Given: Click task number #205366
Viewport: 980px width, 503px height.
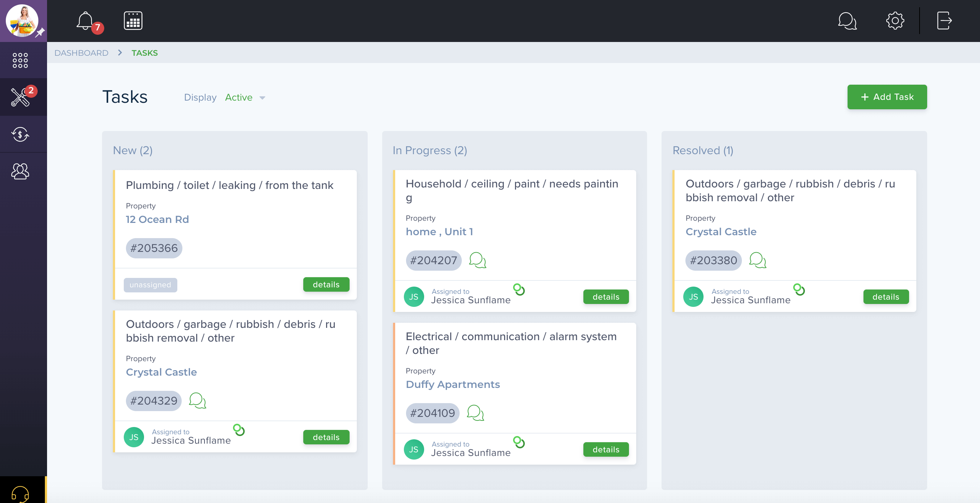Looking at the screenshot, I should (154, 248).
